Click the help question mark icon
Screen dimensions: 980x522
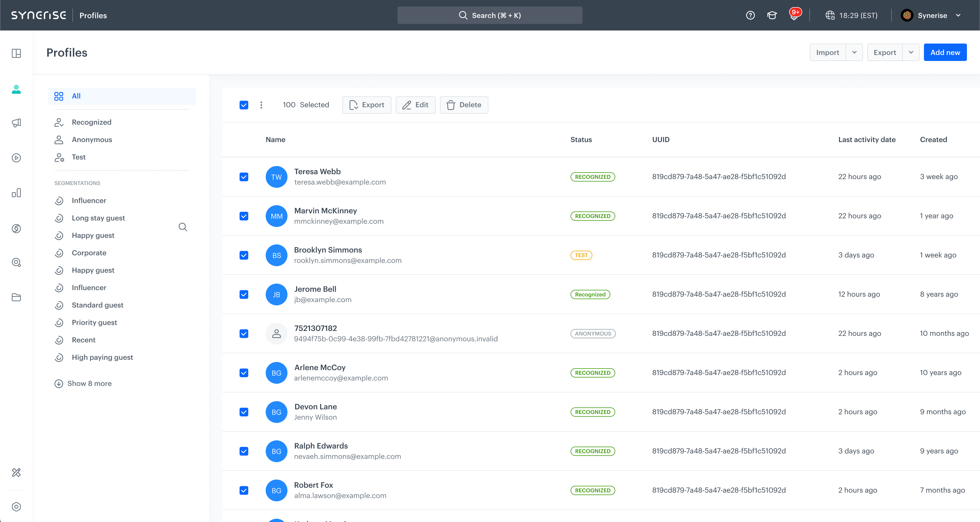pyautogui.click(x=750, y=16)
